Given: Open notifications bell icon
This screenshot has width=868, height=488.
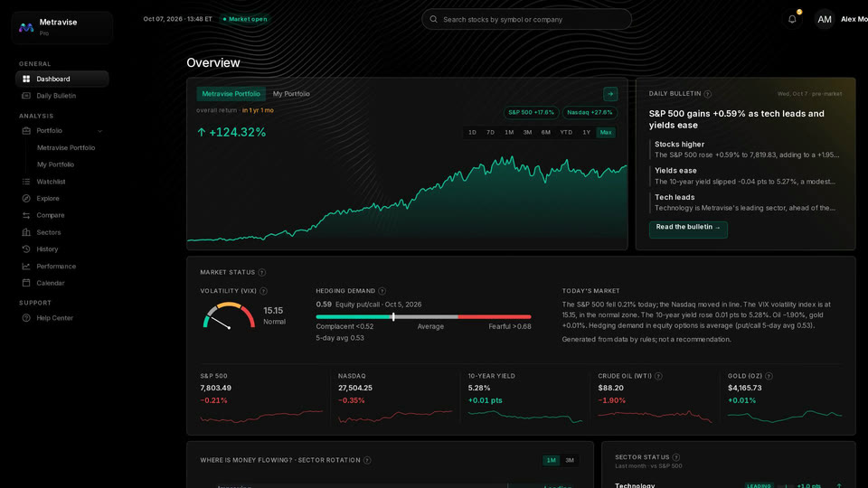Looking at the screenshot, I should point(792,19).
